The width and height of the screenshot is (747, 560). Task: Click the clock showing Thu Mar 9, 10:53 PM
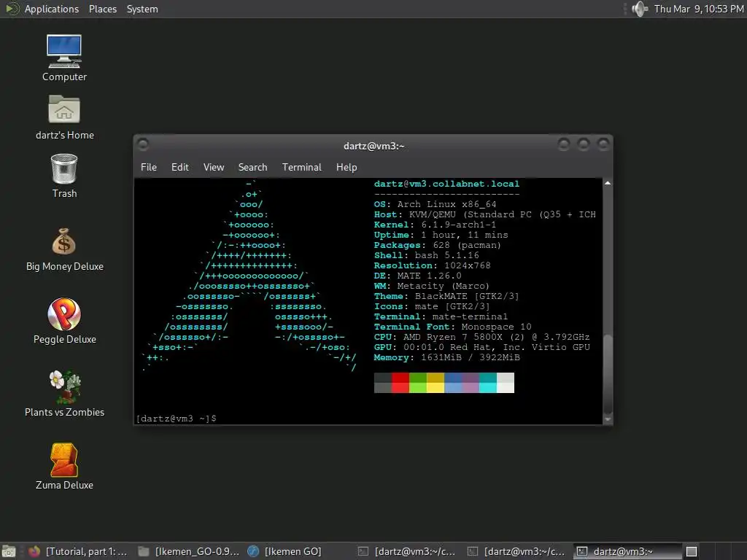(x=698, y=9)
